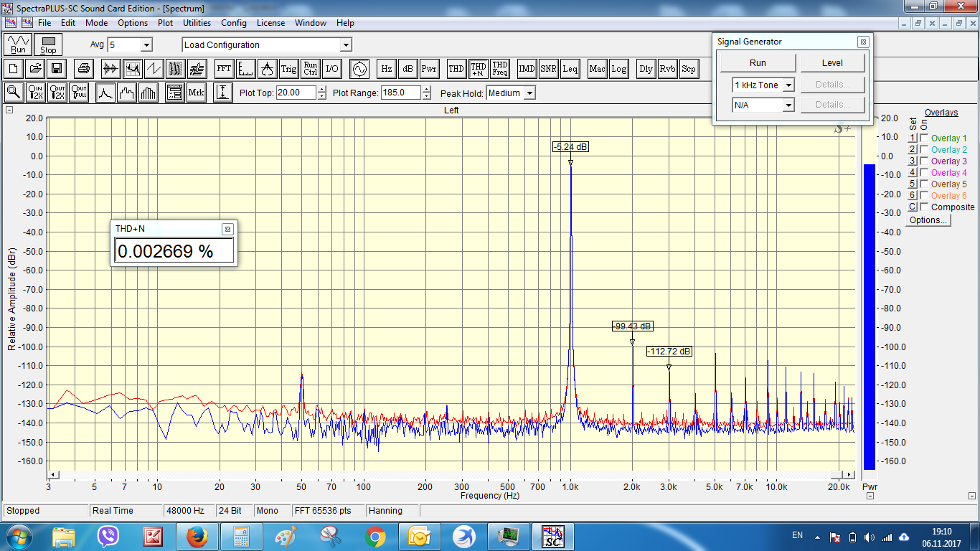Open the Peak Hold Medium dropdown

(529, 93)
